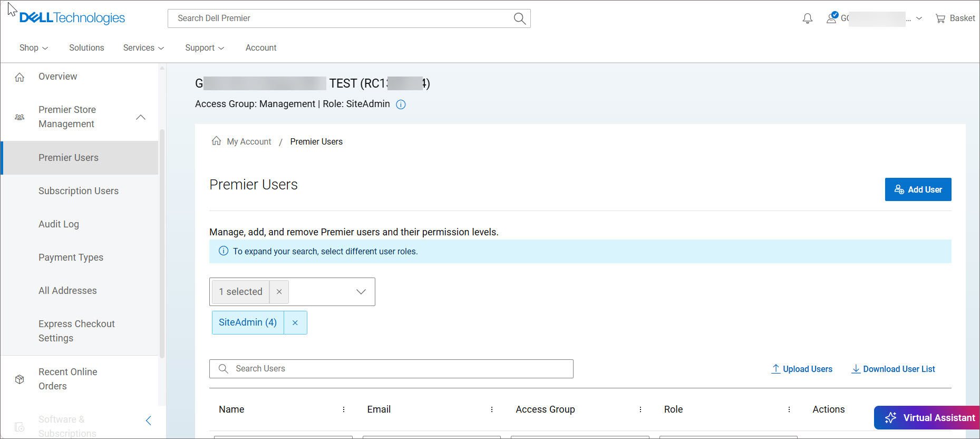This screenshot has width=980, height=439.
Task: Open the Solutions menu item
Action: coord(86,48)
